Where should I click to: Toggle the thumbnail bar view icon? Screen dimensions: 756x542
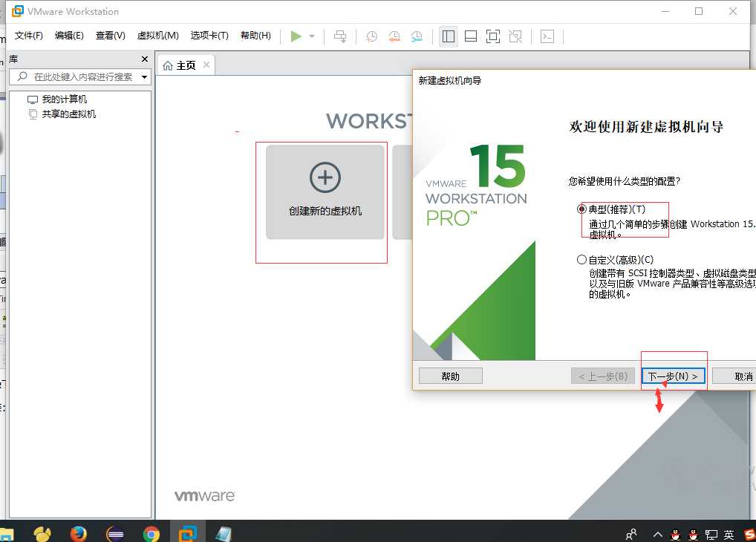(x=471, y=36)
